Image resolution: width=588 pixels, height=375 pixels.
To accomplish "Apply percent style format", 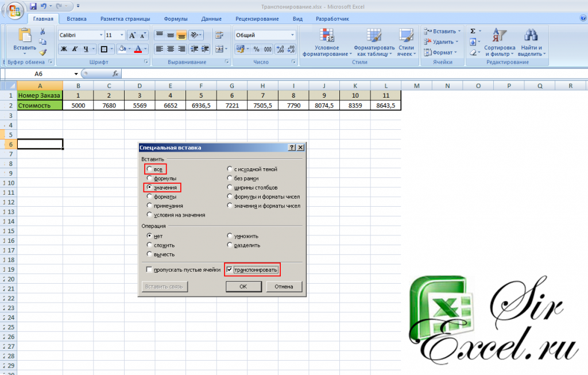I will pyautogui.click(x=257, y=49).
